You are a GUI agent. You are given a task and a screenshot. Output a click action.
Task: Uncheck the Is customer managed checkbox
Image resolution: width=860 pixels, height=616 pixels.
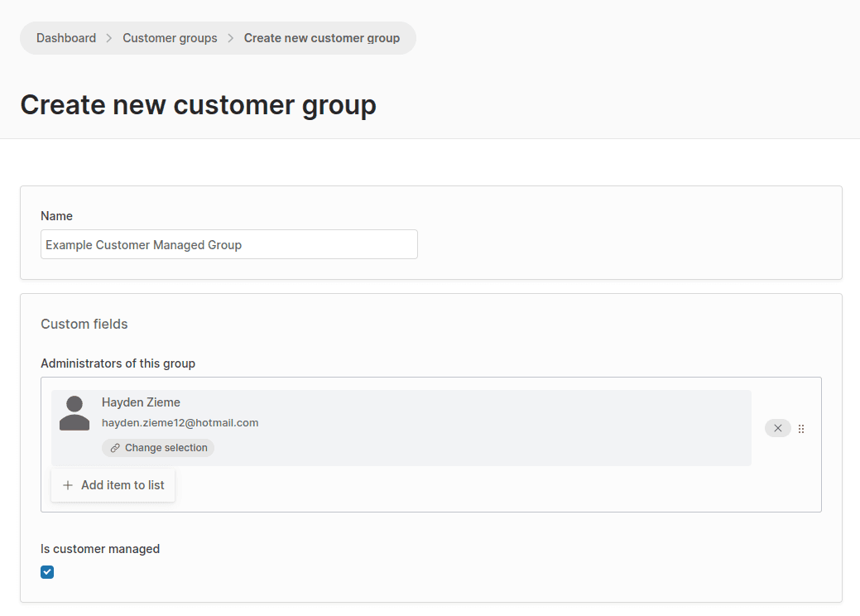click(x=47, y=572)
